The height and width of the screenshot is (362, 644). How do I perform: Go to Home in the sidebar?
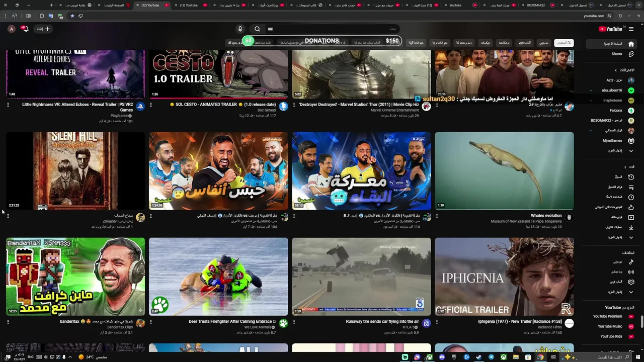[611, 44]
